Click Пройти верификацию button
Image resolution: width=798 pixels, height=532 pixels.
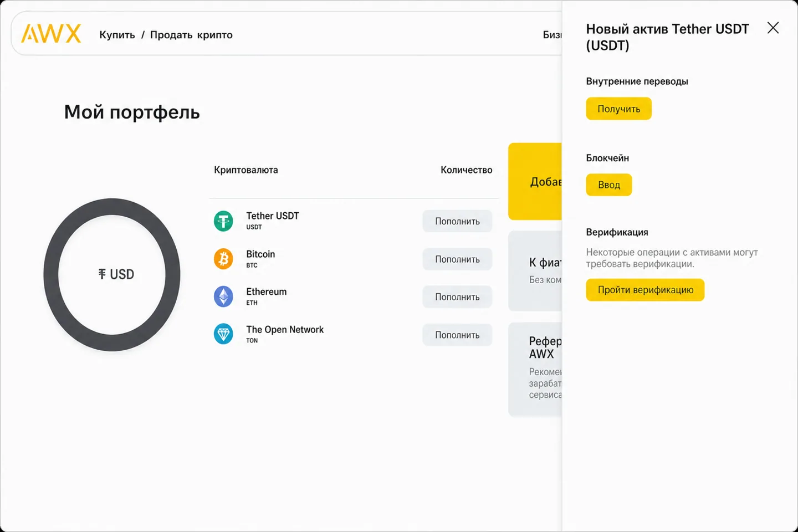pyautogui.click(x=645, y=290)
